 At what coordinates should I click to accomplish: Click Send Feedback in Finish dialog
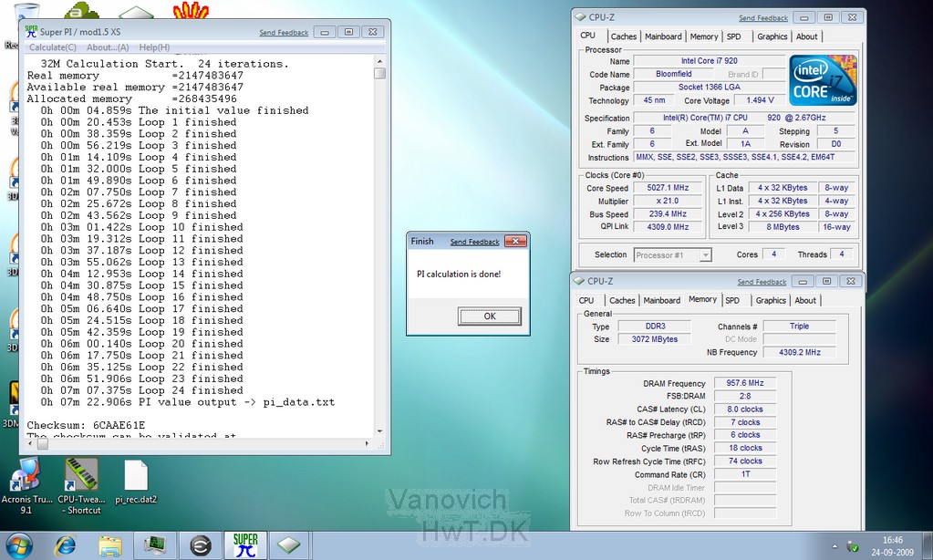point(475,242)
